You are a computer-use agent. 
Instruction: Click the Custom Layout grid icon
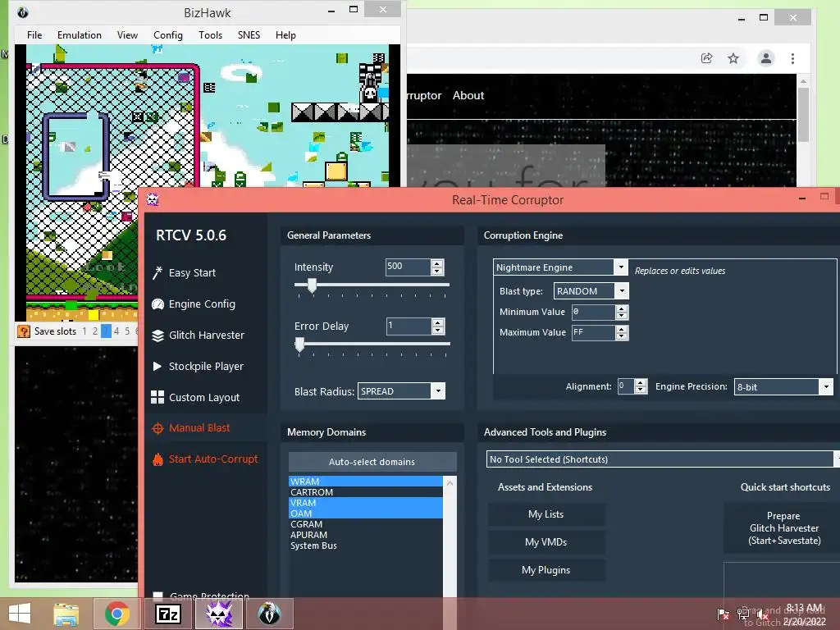(157, 397)
